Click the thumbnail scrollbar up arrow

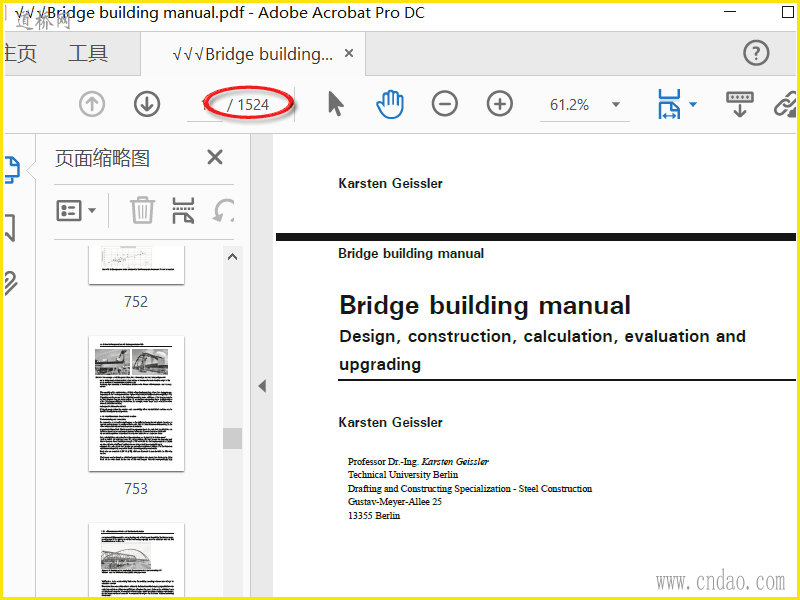pos(232,257)
